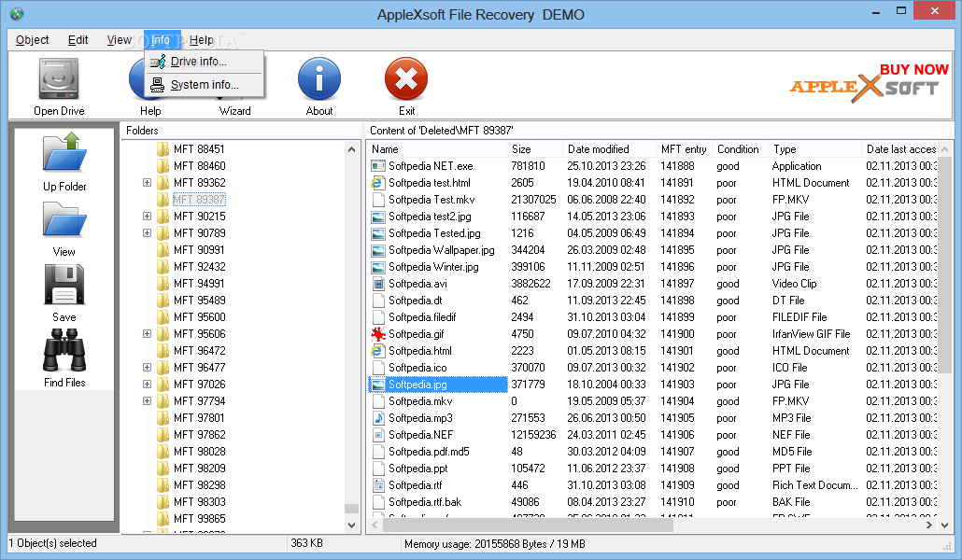The height and width of the screenshot is (560, 962).
Task: Open the Edit menu
Action: coord(78,40)
